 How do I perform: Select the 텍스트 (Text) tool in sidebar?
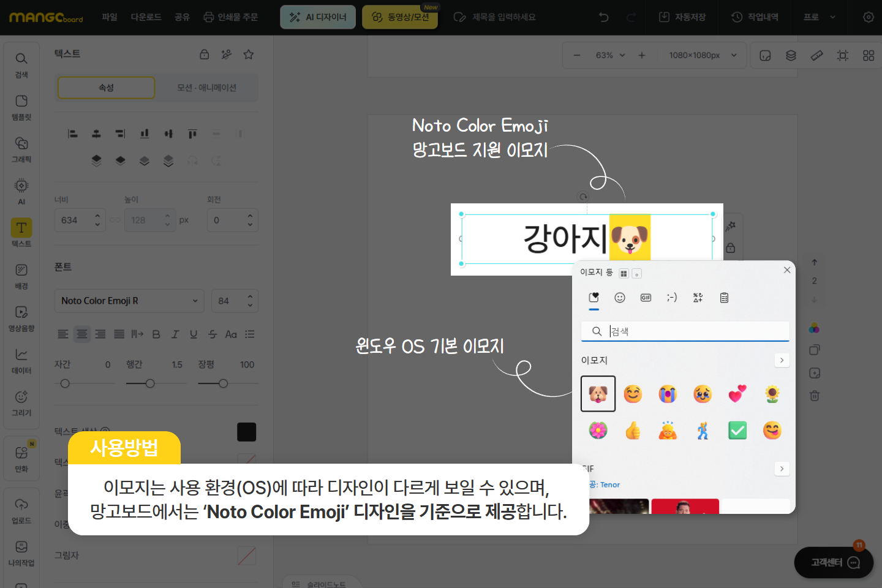pos(21,233)
